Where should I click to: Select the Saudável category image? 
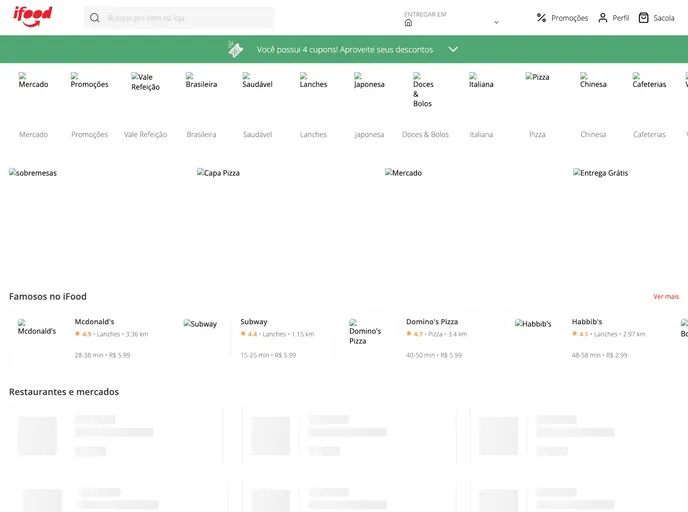pyautogui.click(x=257, y=80)
